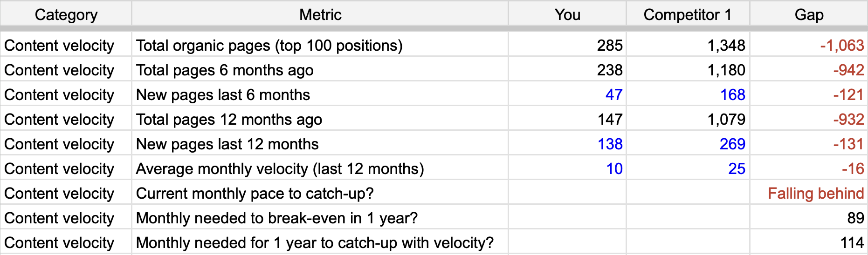
Task: Select the catch-up value 114
Action: (852, 243)
